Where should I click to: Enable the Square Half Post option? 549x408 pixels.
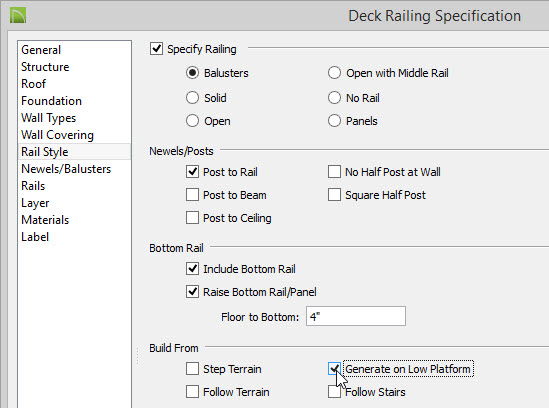(334, 195)
